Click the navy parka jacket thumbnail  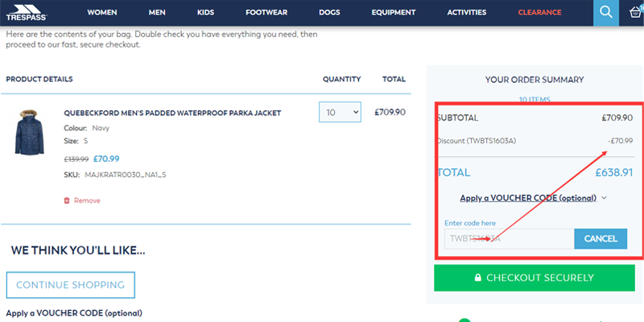click(x=29, y=132)
